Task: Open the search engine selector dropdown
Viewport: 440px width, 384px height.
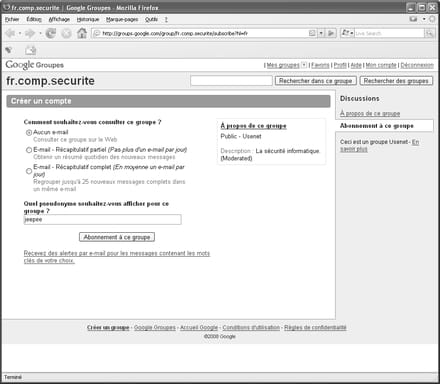Action: [347, 33]
